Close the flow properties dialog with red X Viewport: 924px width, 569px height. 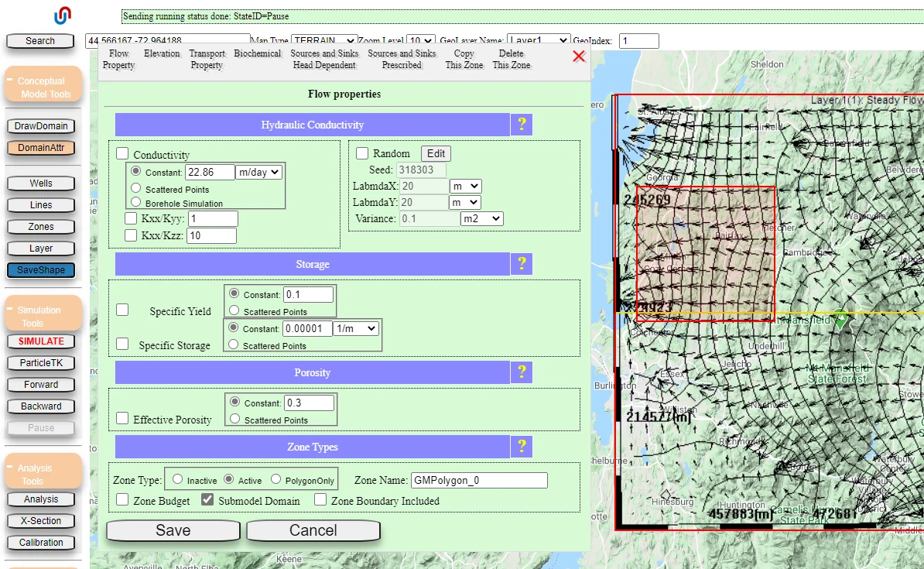point(579,56)
